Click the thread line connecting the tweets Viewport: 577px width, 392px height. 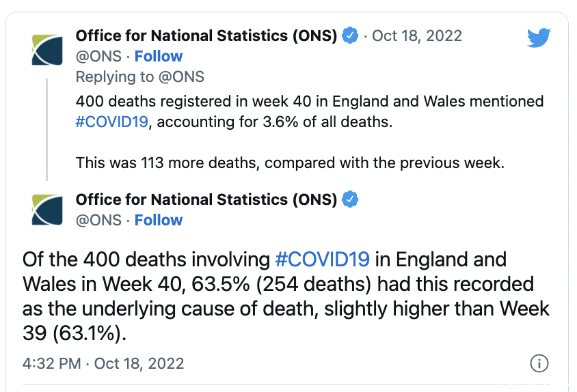coord(46,130)
